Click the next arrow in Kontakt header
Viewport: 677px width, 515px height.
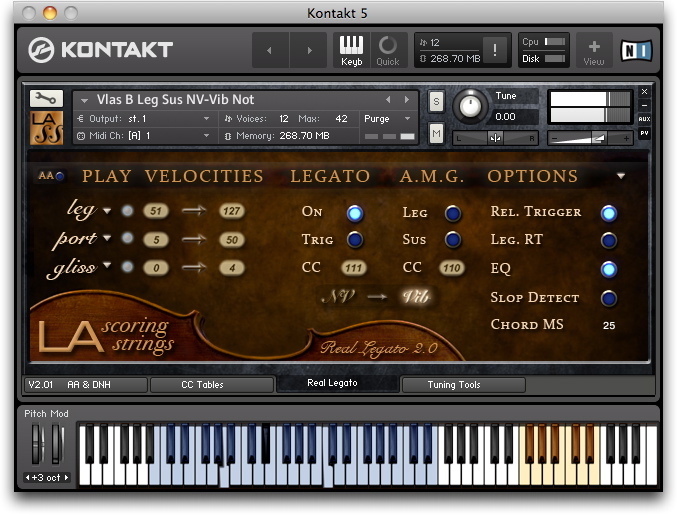point(309,51)
